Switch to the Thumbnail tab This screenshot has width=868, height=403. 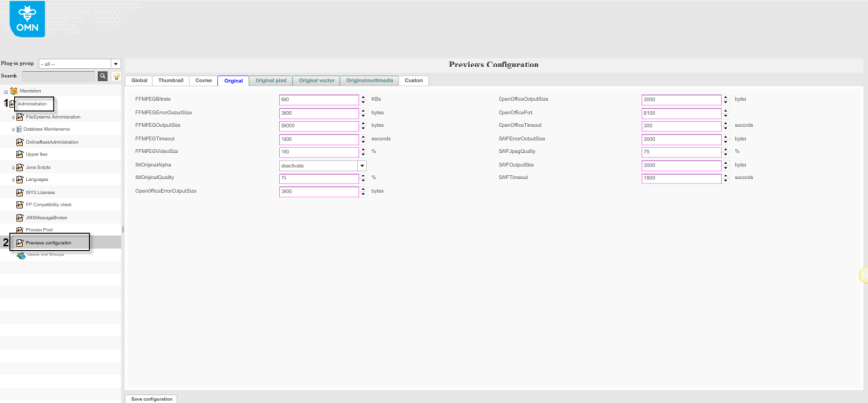(x=171, y=81)
